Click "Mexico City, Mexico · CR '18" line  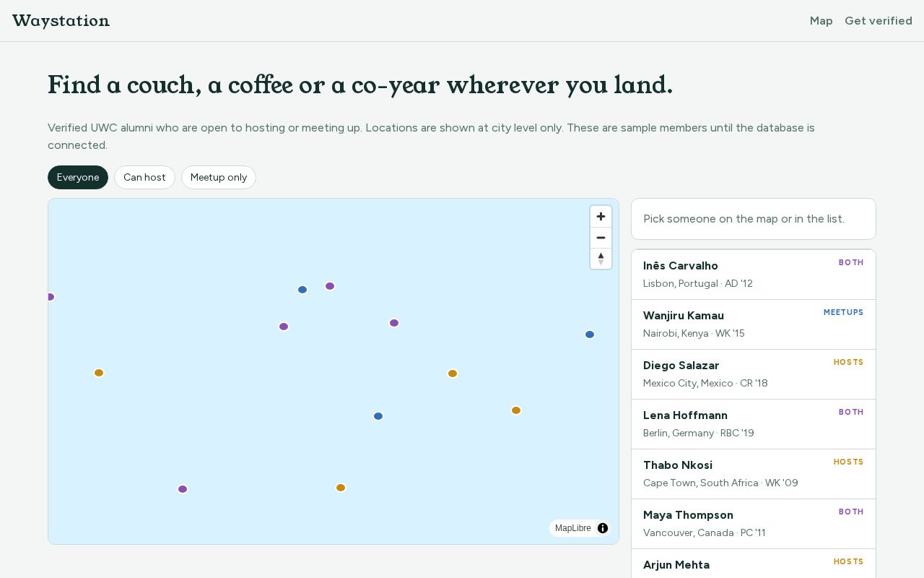[x=705, y=384]
